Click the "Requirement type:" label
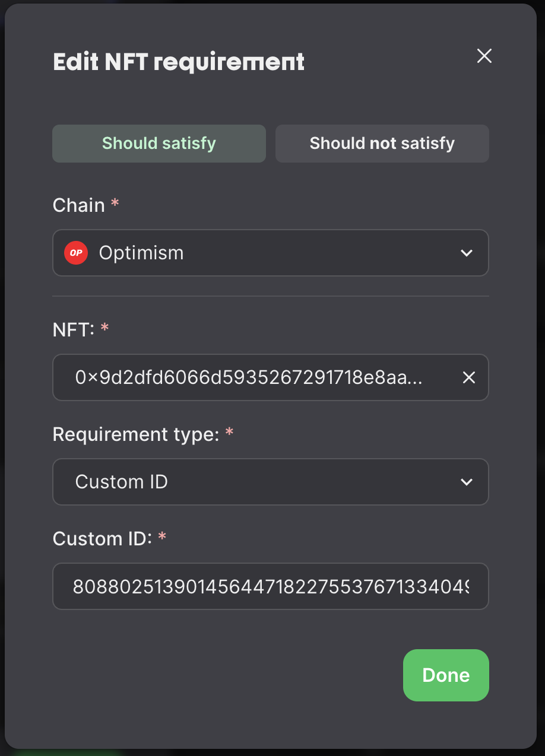 coord(136,434)
